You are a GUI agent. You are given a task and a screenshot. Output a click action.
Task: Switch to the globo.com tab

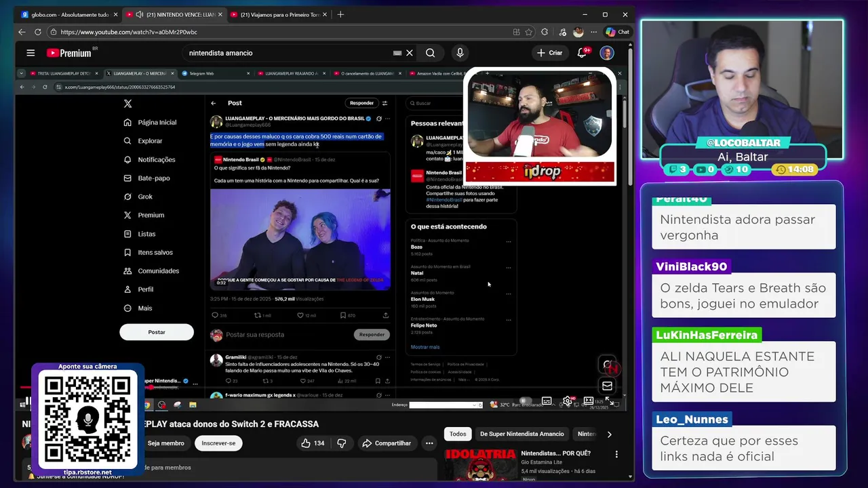[68, 14]
